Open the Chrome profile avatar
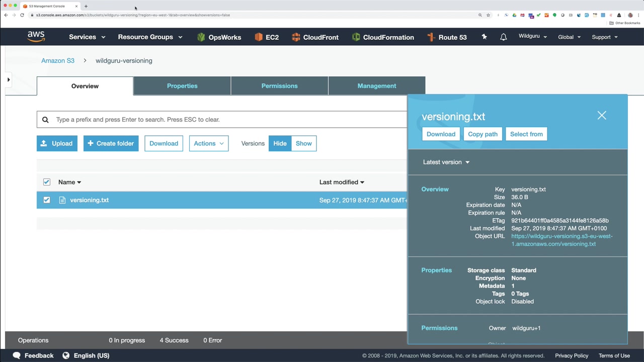This screenshot has width=644, height=362. pos(630,15)
